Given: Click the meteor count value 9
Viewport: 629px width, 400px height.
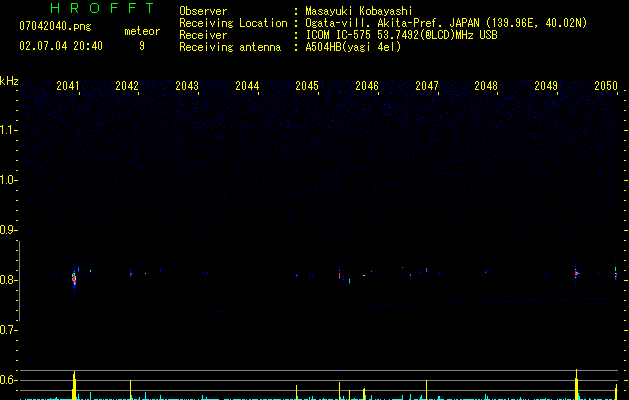Looking at the screenshot, I should click(142, 46).
